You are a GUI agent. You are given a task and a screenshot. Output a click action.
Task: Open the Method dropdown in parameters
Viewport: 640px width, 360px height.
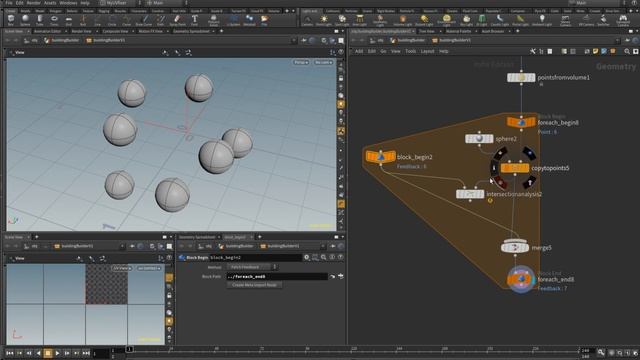pyautogui.click(x=252, y=267)
